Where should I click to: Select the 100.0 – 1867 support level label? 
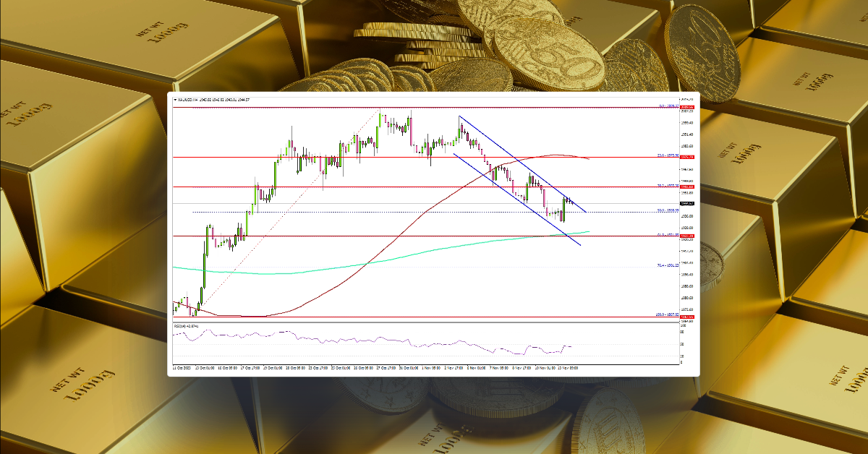tap(664, 314)
